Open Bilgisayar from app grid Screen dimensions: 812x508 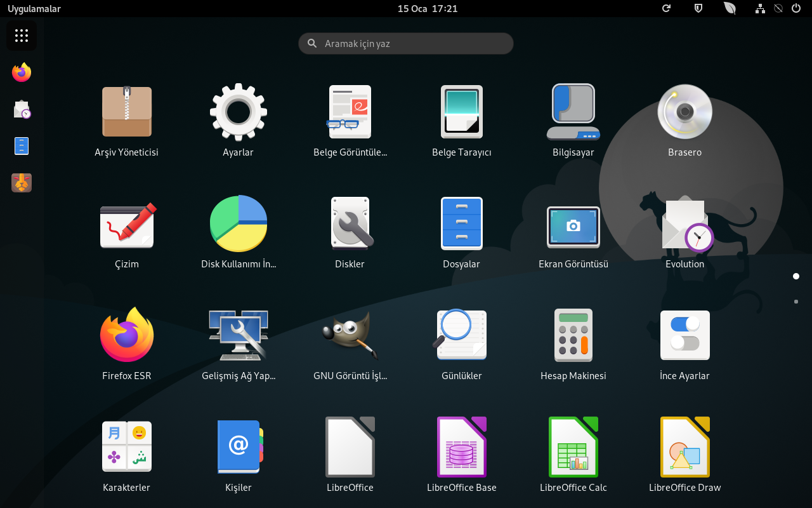point(573,112)
